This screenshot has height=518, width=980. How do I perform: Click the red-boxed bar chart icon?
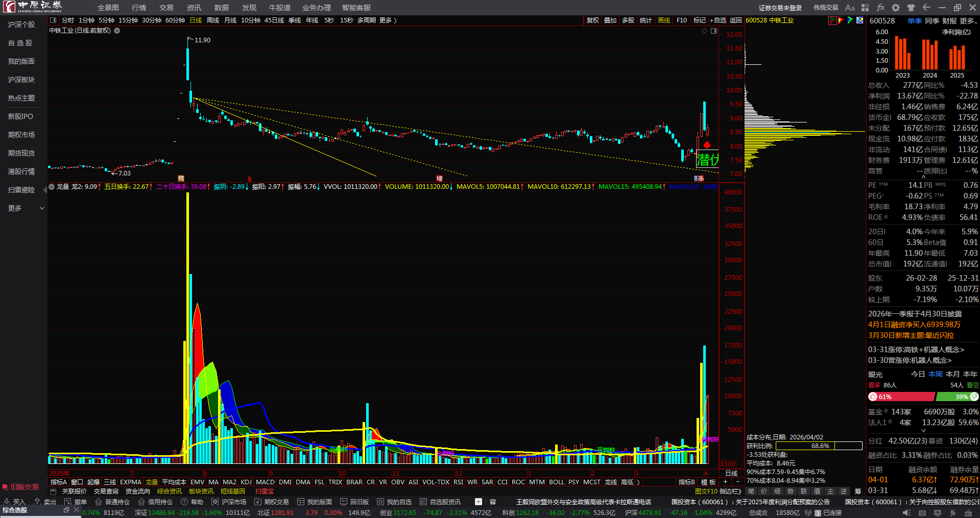coord(832,20)
